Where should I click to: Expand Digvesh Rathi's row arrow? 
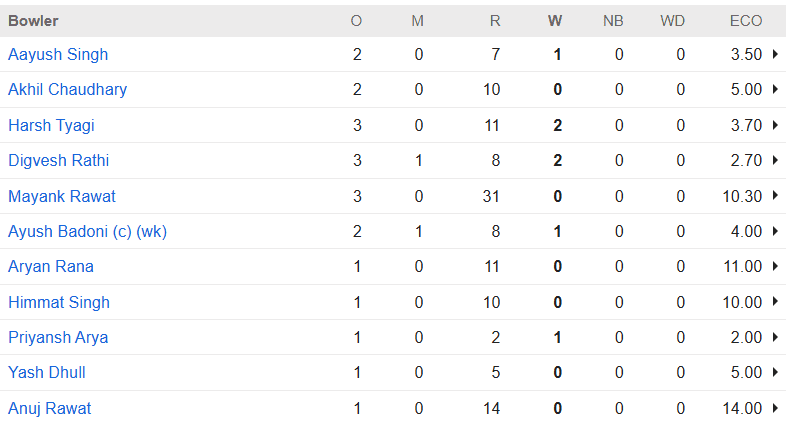click(775, 160)
